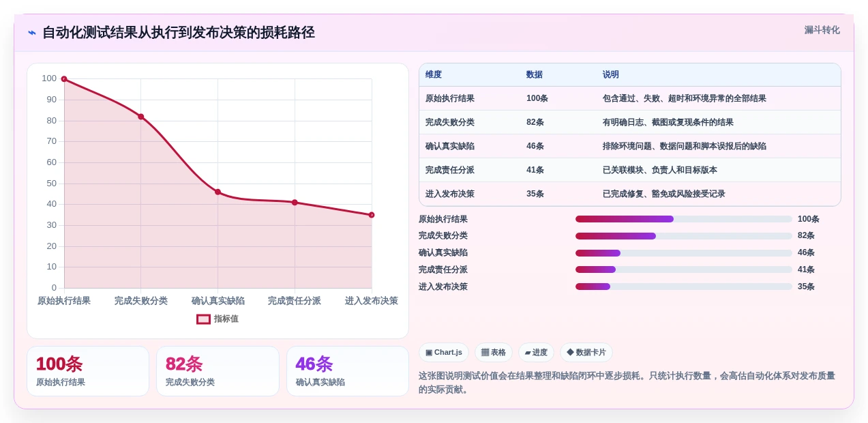Image resolution: width=868 pixels, height=423 pixels.
Task: Click the 数据 column header
Action: pyautogui.click(x=535, y=75)
